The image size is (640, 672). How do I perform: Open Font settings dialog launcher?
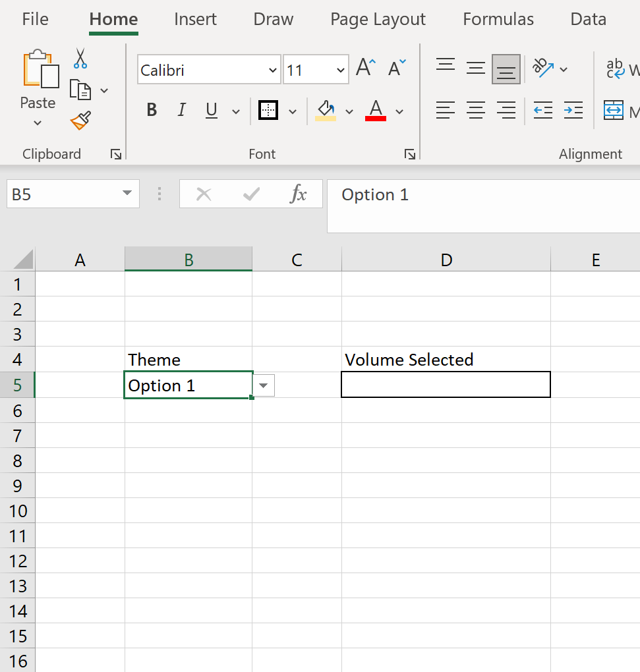tap(410, 154)
